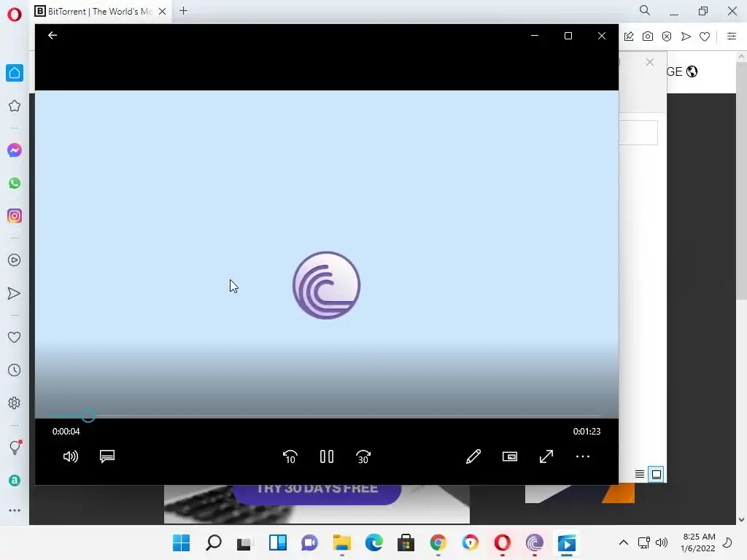The image size is (747, 560).
Task: Close the popup panel behind the player
Action: coord(650,63)
